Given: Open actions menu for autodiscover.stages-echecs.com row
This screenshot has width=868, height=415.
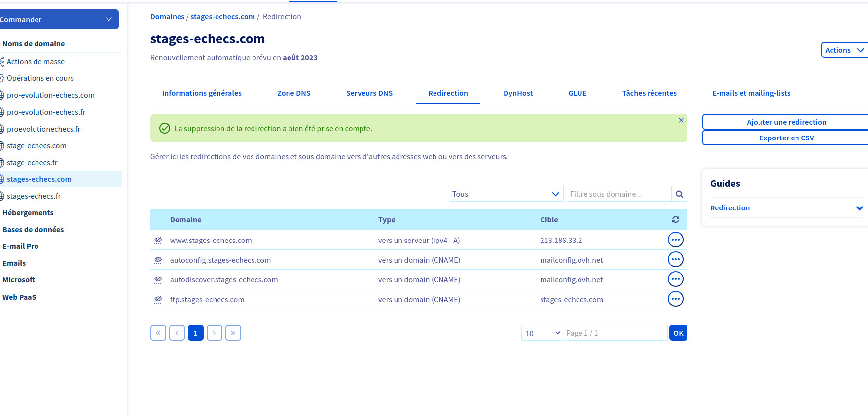Looking at the screenshot, I should tap(675, 279).
